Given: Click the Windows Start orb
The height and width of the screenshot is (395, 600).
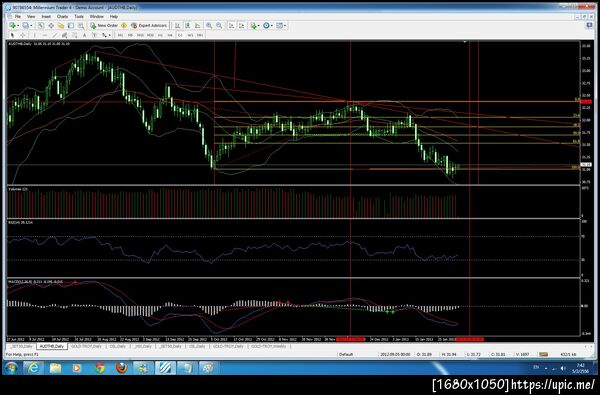Looking at the screenshot, I should click(11, 368).
